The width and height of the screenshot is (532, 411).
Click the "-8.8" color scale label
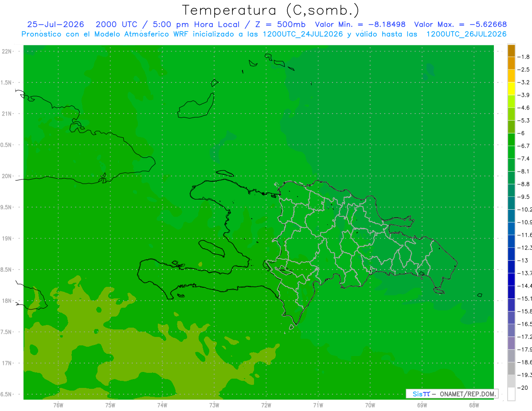pyautogui.click(x=524, y=184)
